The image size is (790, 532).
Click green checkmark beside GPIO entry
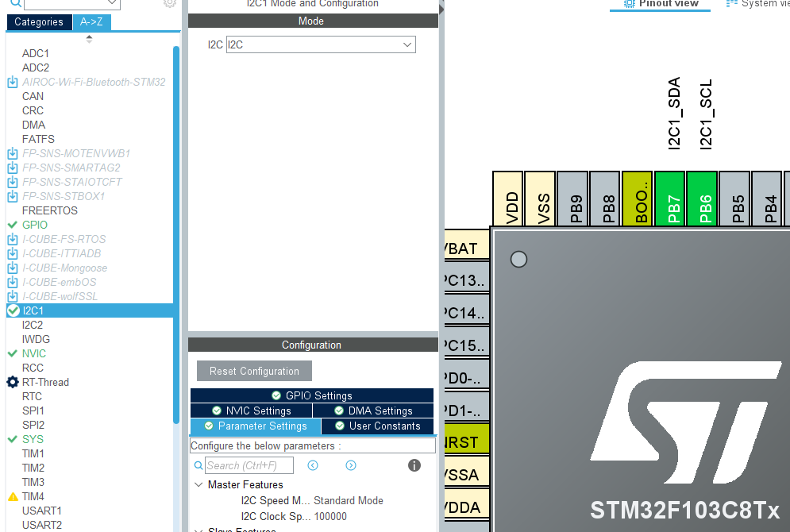[13, 225]
